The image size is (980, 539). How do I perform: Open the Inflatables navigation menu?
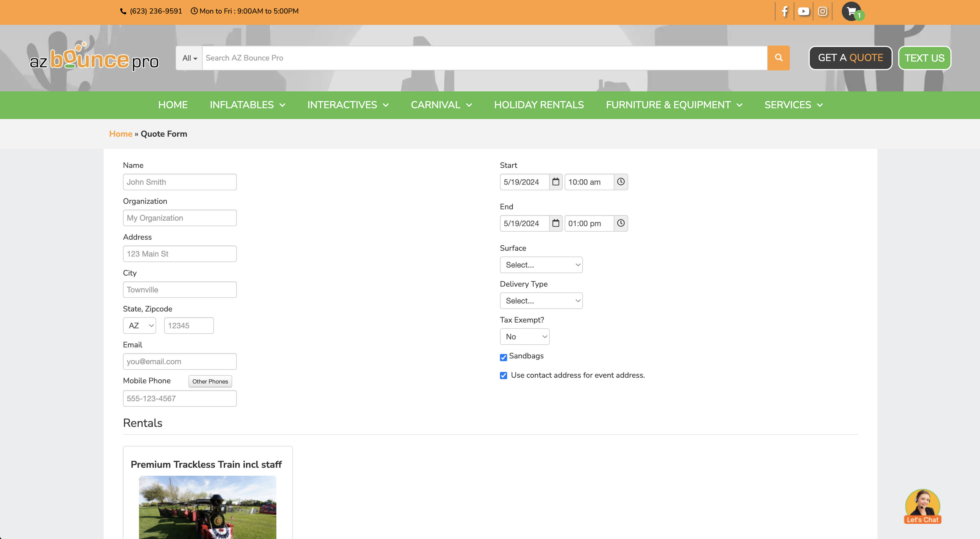click(x=247, y=105)
